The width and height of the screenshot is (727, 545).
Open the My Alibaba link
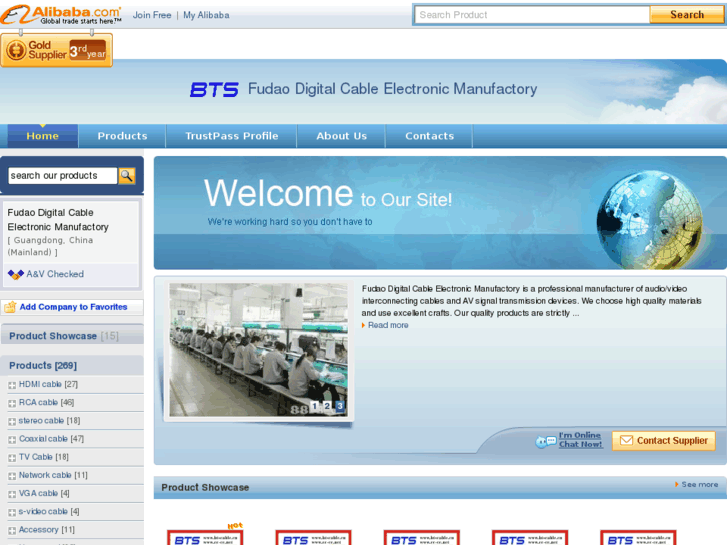(206, 15)
